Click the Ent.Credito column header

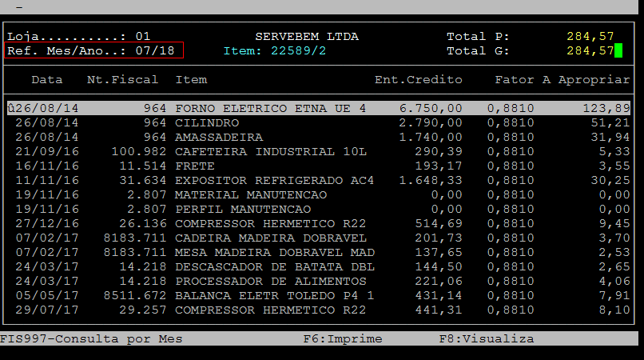click(x=418, y=80)
